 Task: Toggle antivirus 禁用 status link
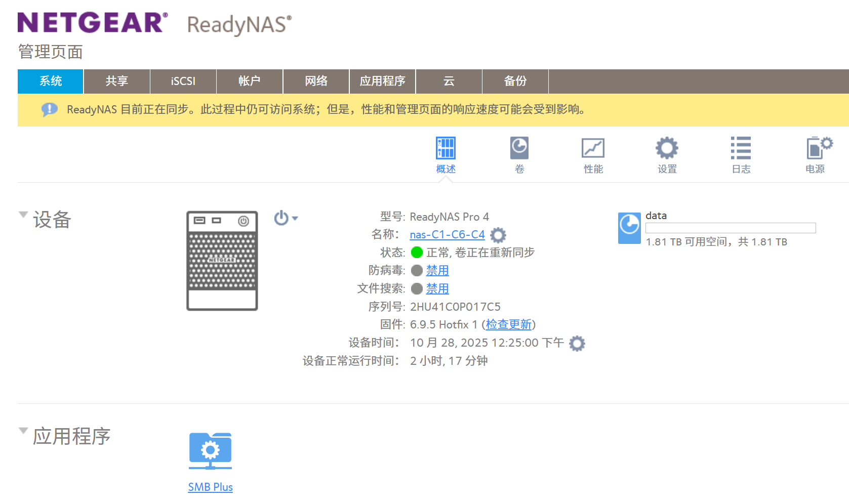click(x=437, y=271)
